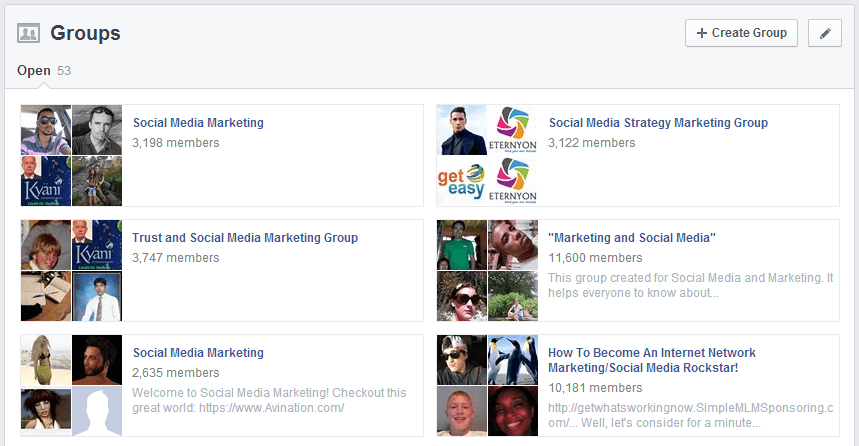Select the Open groups tab
Viewport: 859px width, 446px height.
(44, 71)
